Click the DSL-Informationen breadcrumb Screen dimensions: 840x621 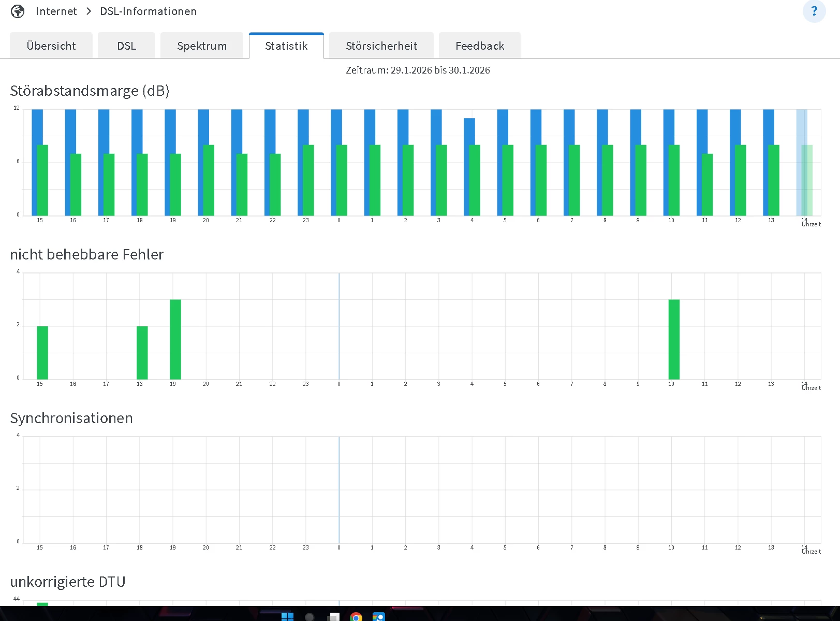[148, 11]
